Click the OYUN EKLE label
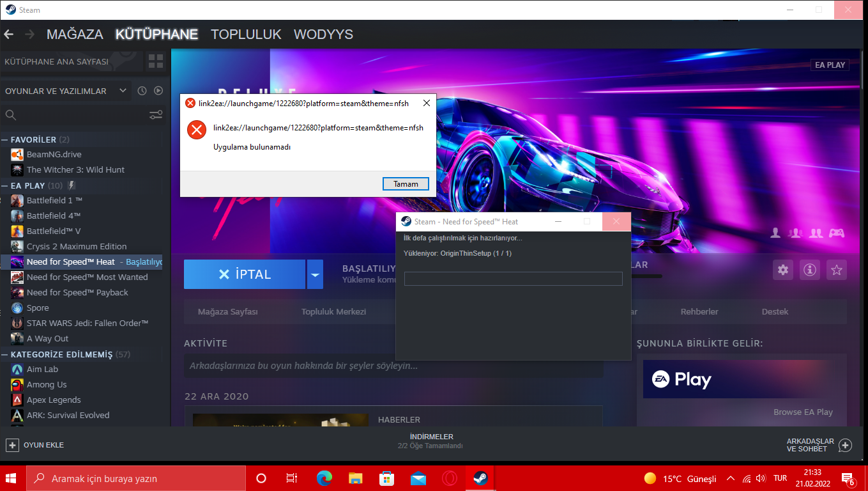This screenshot has width=868, height=491. point(43,445)
